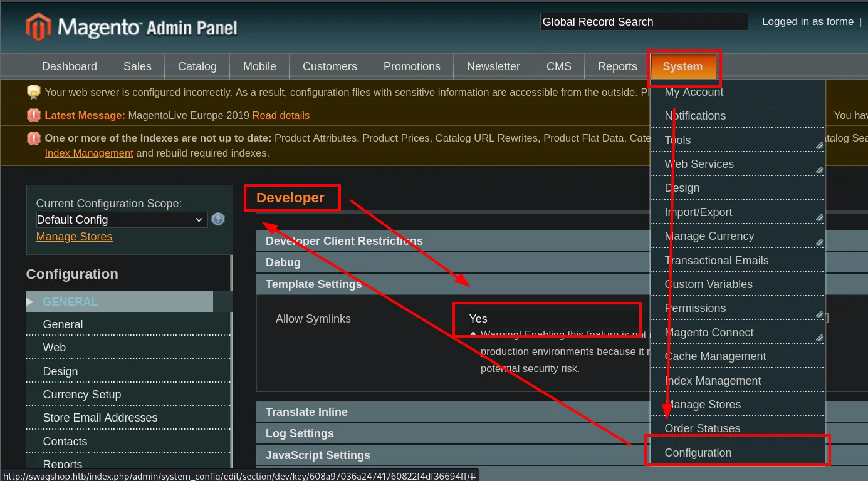
Task: Expand the JavaScript Settings section
Action: 453,455
